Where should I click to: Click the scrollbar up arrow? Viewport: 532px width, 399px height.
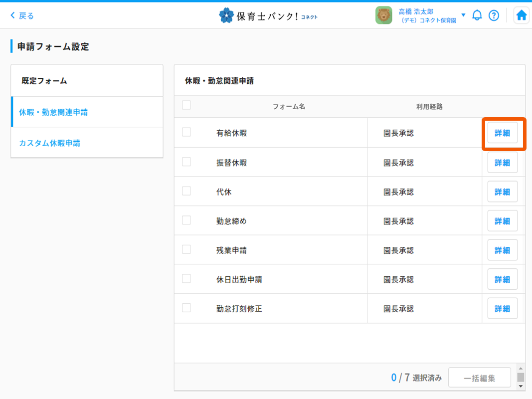[x=521, y=368]
